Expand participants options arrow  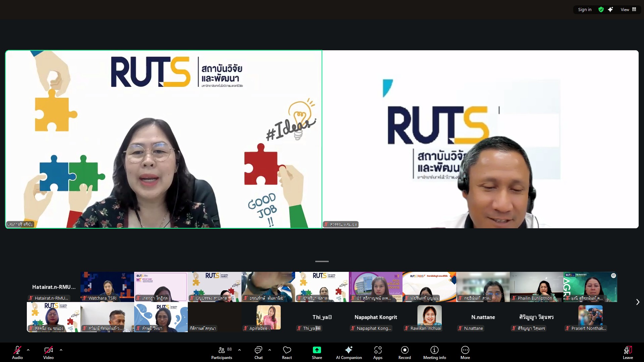pyautogui.click(x=239, y=350)
